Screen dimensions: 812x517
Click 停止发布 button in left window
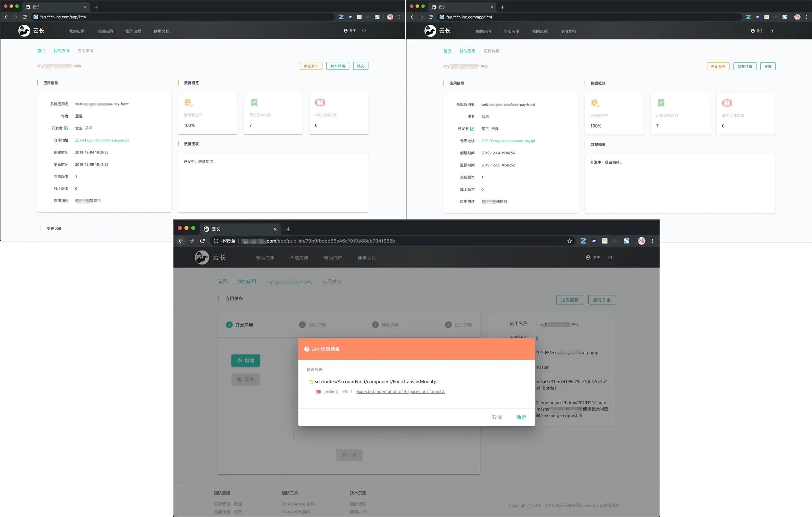pyautogui.click(x=311, y=66)
